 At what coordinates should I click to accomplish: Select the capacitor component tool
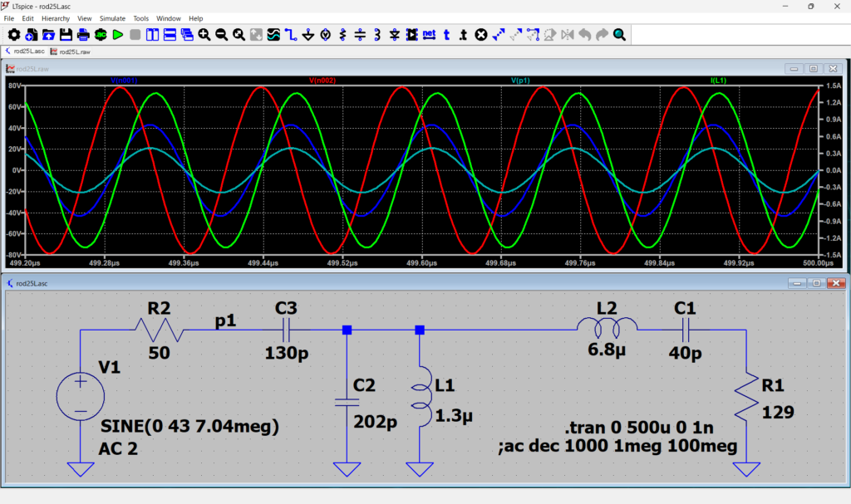360,35
